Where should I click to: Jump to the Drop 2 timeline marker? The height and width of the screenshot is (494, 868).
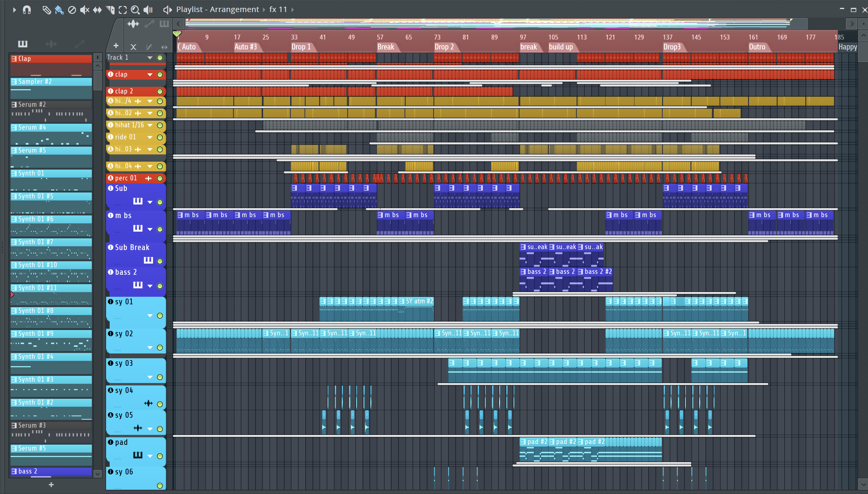[444, 47]
